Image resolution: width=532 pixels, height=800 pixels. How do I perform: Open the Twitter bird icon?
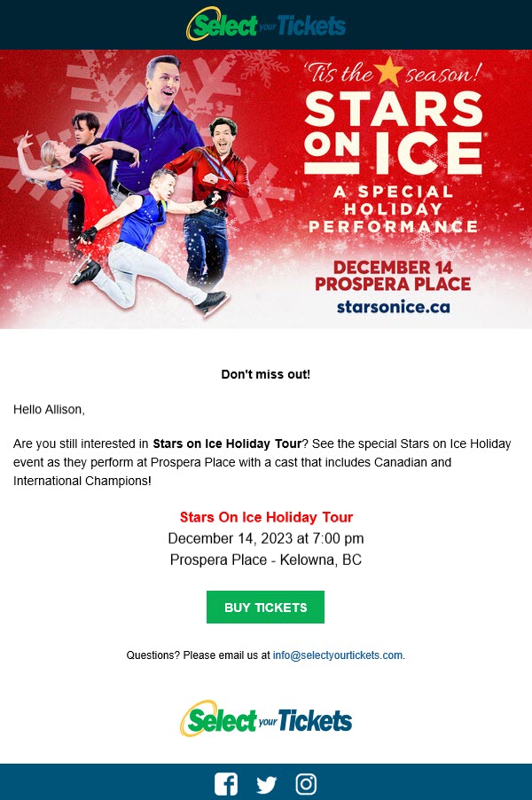point(266,784)
